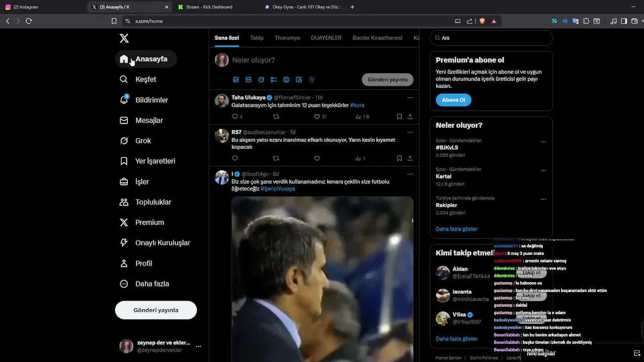
Task: Like Taha Ulukaya's post
Action: [317, 117]
